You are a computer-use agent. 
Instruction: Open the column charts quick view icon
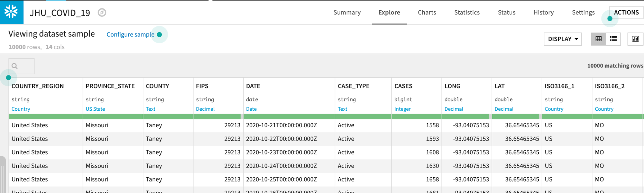[635, 39]
